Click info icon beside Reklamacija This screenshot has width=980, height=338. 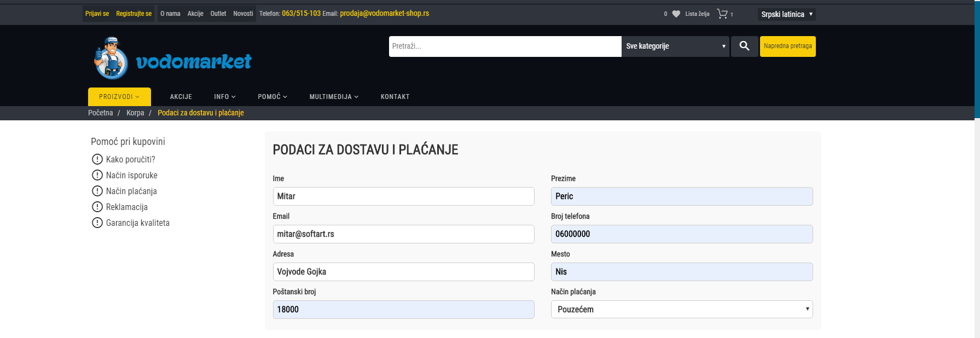click(97, 207)
